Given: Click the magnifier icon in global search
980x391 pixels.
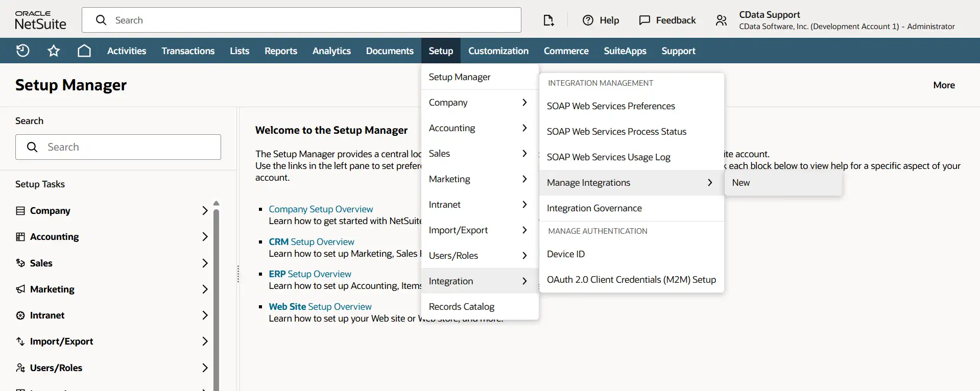Looking at the screenshot, I should click(101, 20).
